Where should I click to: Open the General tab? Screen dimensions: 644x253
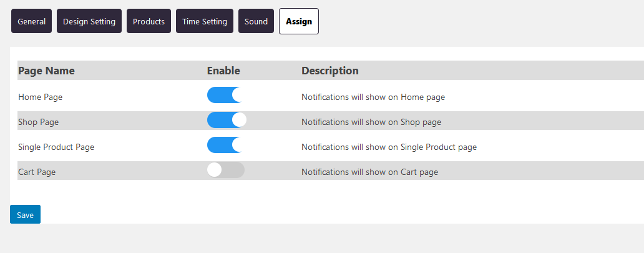pos(31,21)
